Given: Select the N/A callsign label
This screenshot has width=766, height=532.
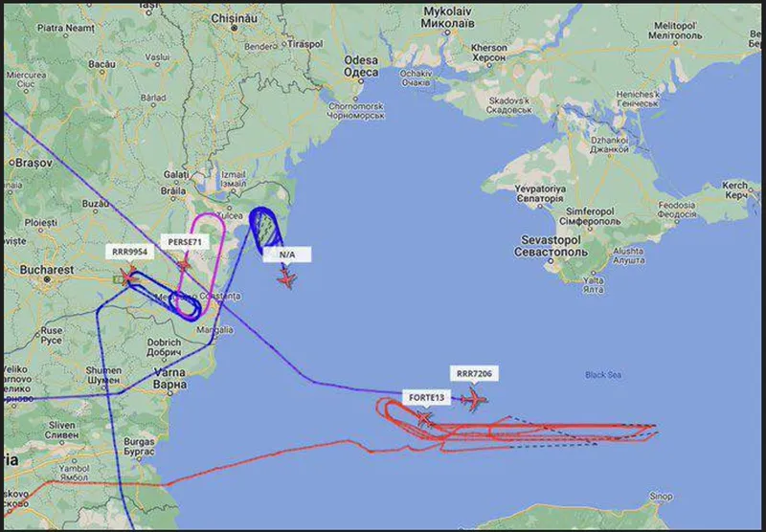Looking at the screenshot, I should point(286,255).
